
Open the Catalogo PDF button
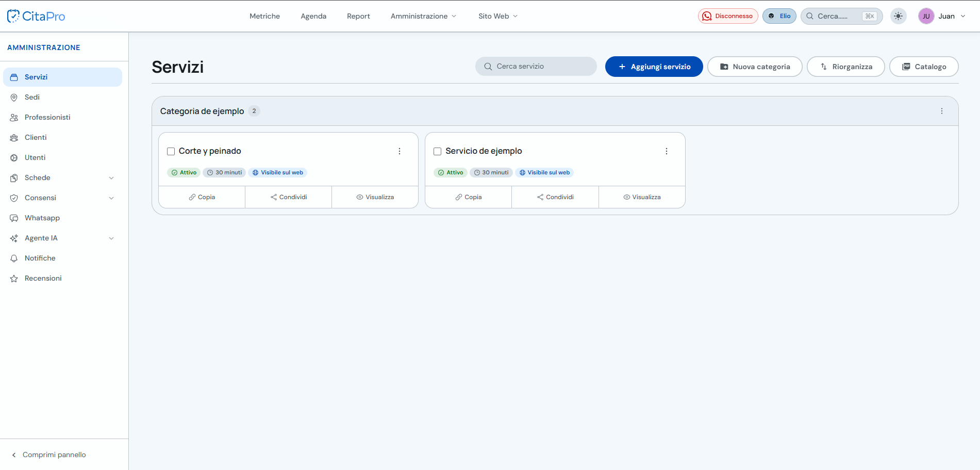coord(924,67)
